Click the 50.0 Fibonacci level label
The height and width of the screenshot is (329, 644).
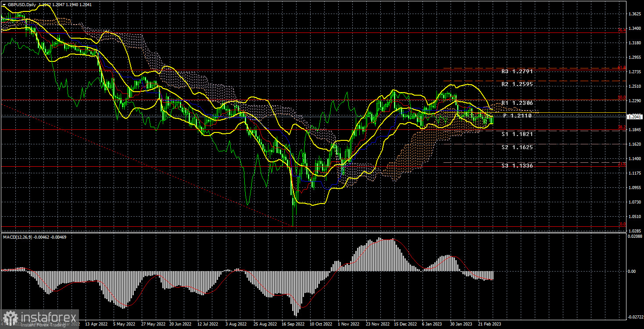[622, 97]
